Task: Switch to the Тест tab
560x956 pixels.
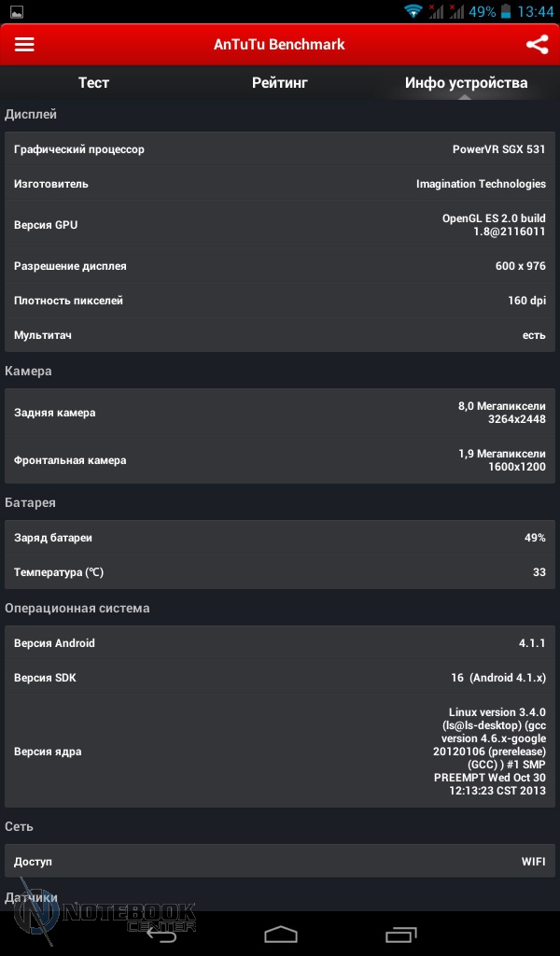Action: point(93,83)
